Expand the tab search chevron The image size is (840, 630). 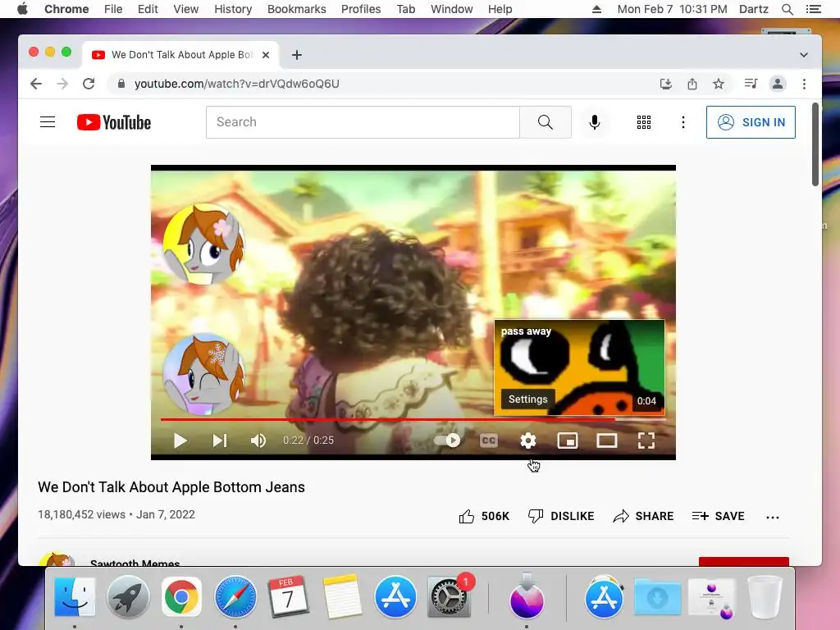tap(804, 55)
